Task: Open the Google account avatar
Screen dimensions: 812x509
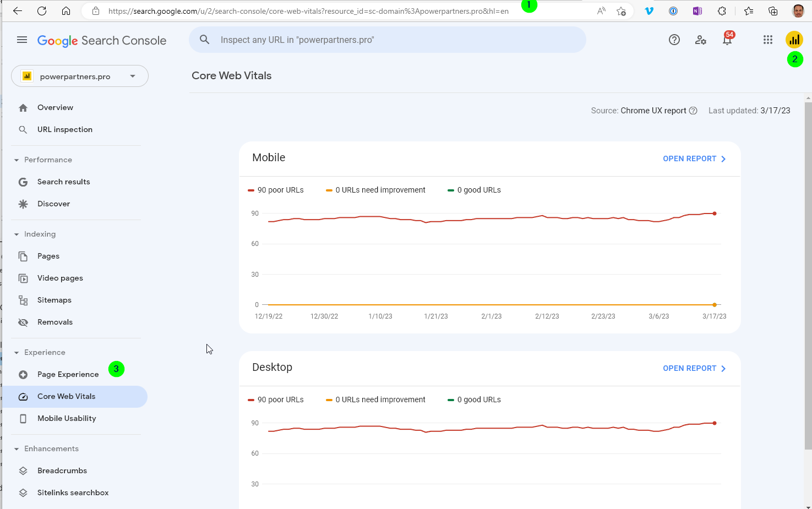Action: point(794,40)
